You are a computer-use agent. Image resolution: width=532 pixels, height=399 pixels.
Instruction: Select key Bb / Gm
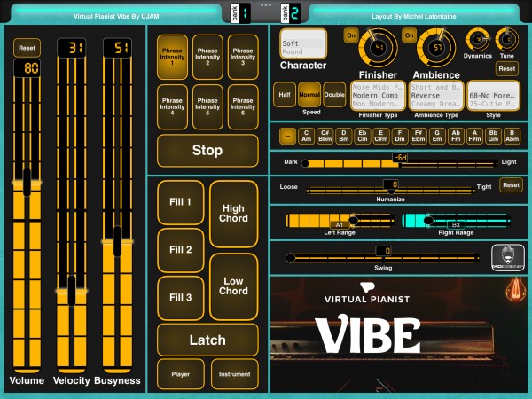click(x=493, y=136)
